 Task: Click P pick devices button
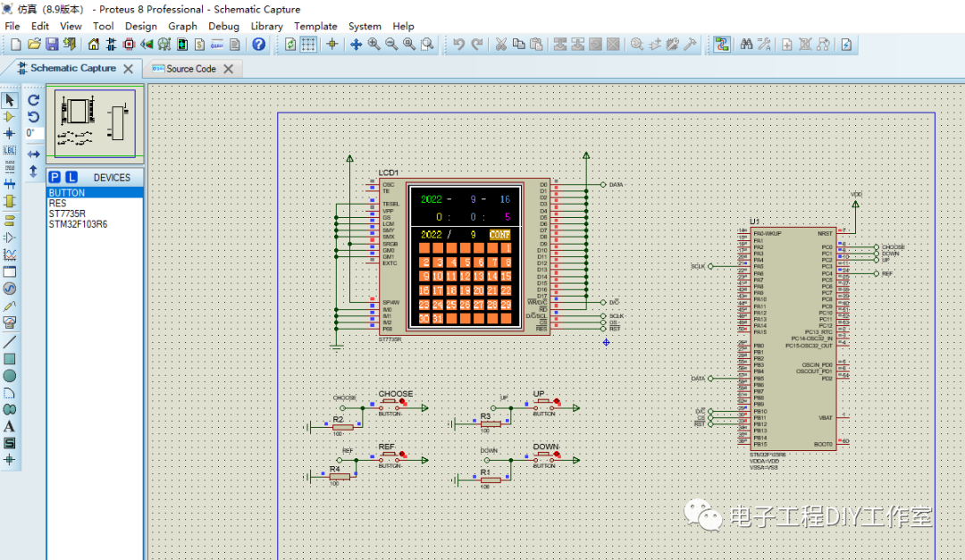[55, 177]
